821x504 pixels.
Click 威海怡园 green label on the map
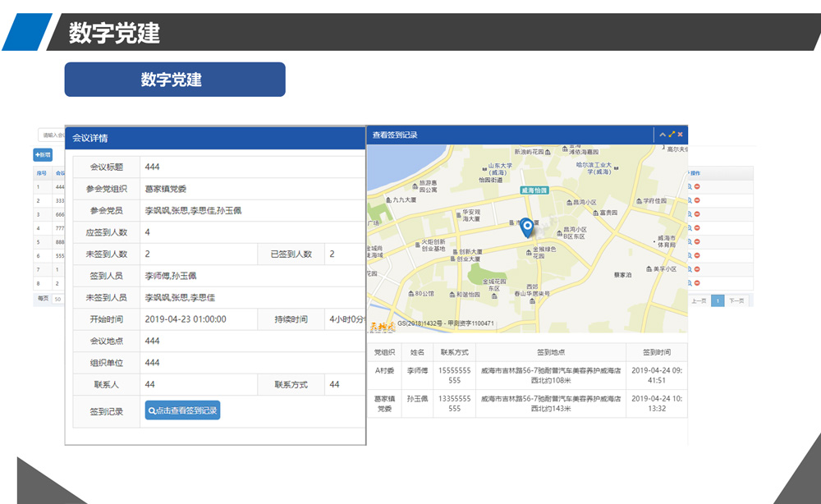(x=534, y=190)
